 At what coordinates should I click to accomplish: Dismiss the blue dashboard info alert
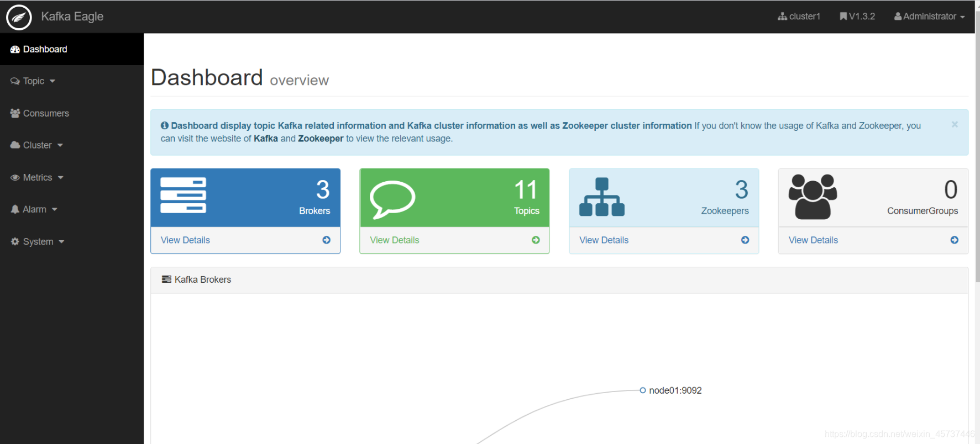(x=955, y=125)
